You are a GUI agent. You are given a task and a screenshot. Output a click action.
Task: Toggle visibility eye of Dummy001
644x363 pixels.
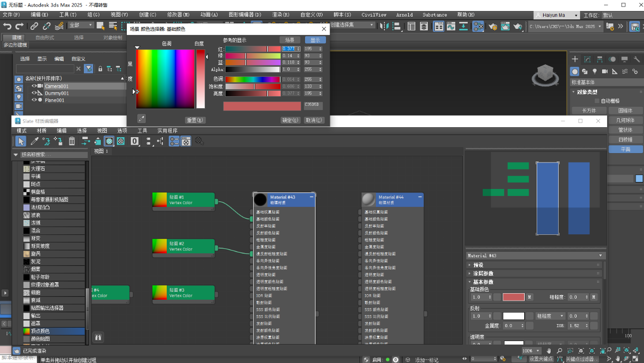[x=34, y=93]
